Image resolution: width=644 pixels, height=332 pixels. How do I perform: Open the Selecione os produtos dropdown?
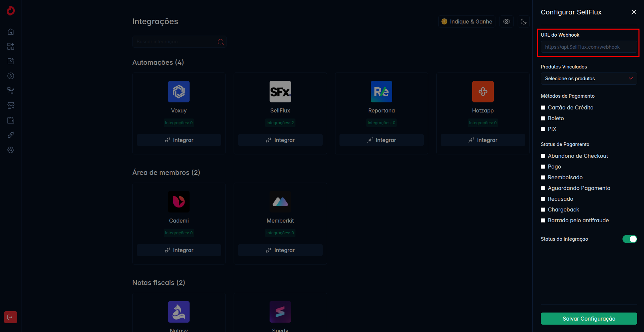[589, 79]
